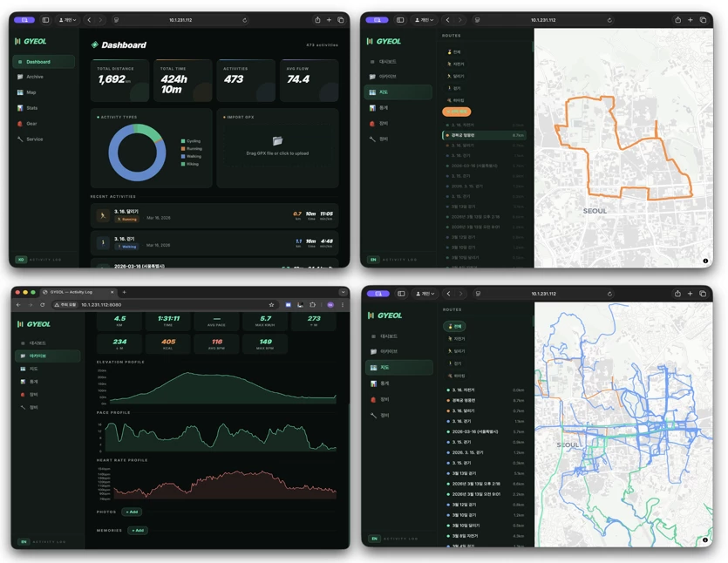Click + Add next to Photos
Image resolution: width=728 pixels, height=563 pixels.
coord(132,512)
